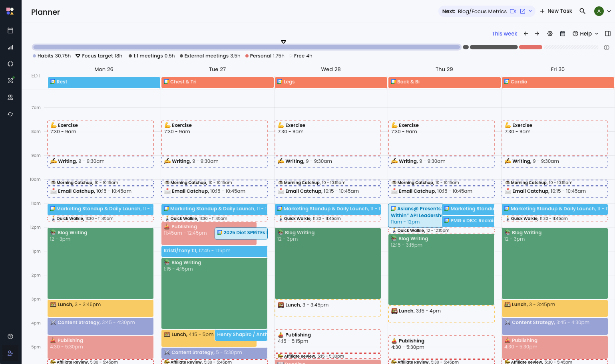Image resolution: width=615 pixels, height=364 pixels.
Task: Open Kristi/Tony 1:1 event on Tuesday
Action: point(214,251)
